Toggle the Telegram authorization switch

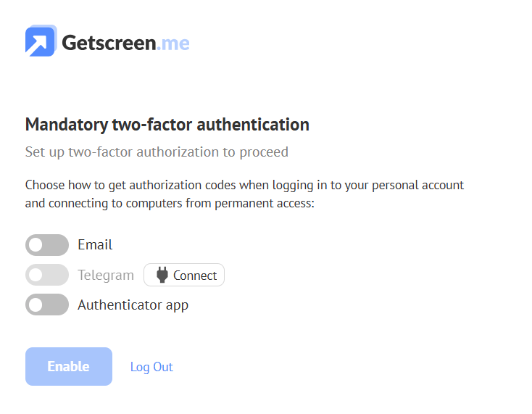pyautogui.click(x=47, y=275)
